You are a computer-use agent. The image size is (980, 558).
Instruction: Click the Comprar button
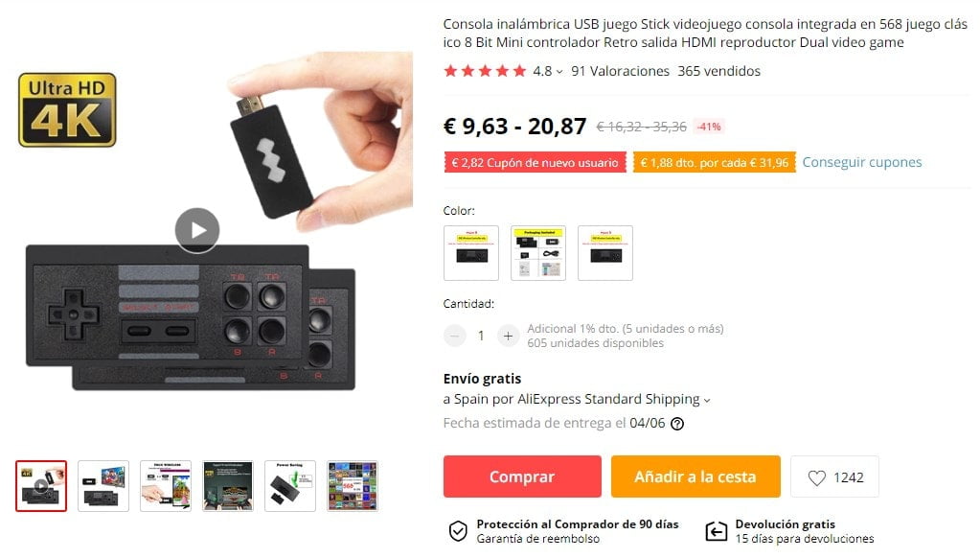pos(522,477)
